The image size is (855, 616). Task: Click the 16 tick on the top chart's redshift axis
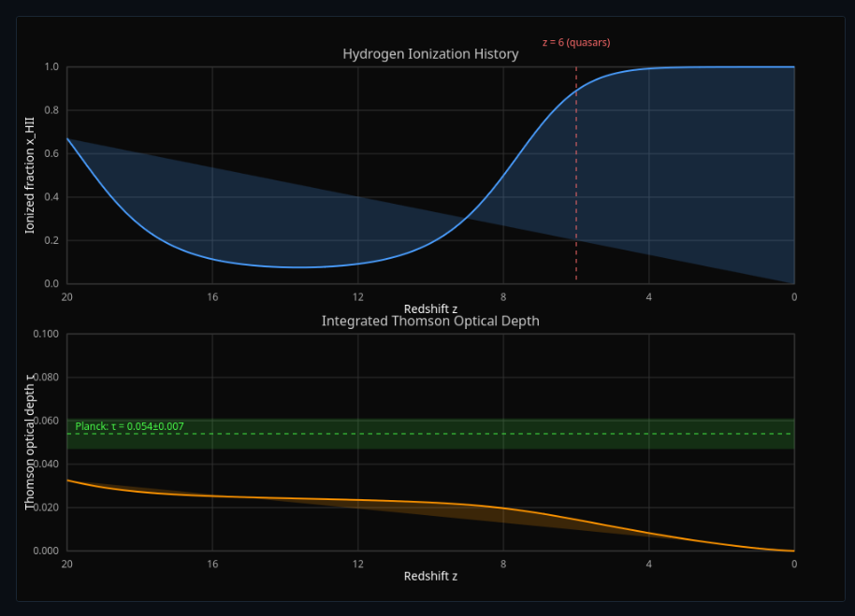click(212, 296)
